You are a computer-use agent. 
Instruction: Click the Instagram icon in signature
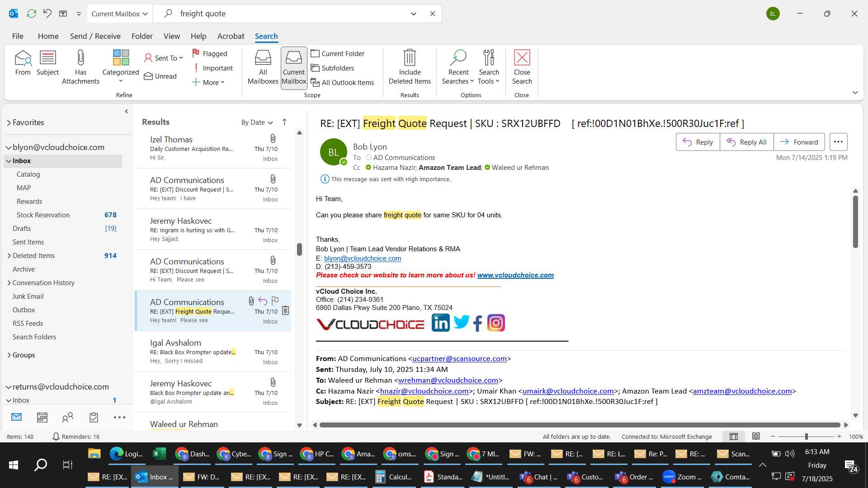[496, 323]
